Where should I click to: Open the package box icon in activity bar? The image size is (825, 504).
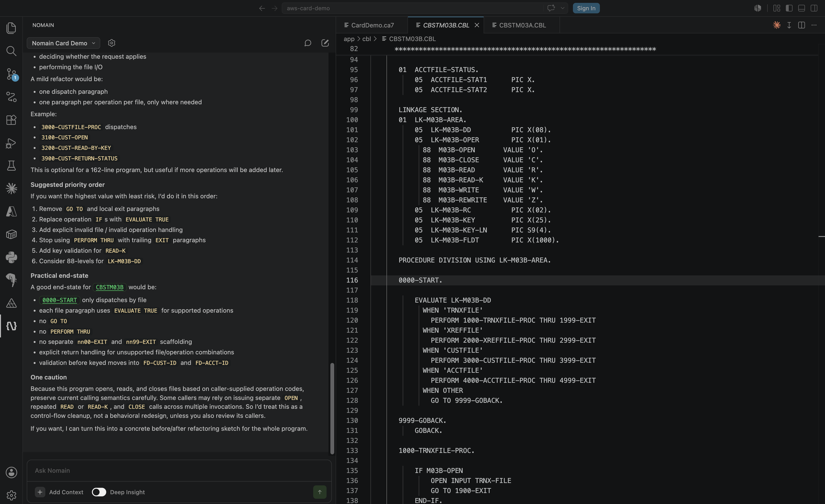11,234
